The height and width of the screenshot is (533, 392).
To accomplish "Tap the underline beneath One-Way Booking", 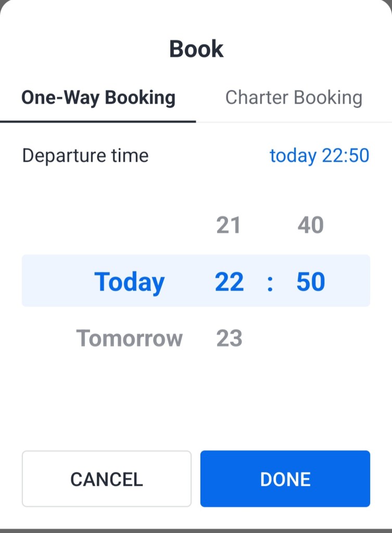I will coord(98,121).
